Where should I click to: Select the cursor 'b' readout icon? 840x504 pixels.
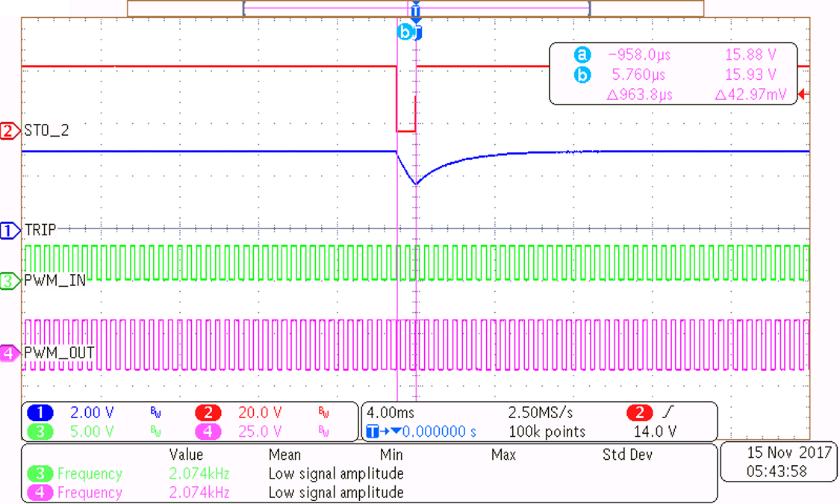[581, 75]
